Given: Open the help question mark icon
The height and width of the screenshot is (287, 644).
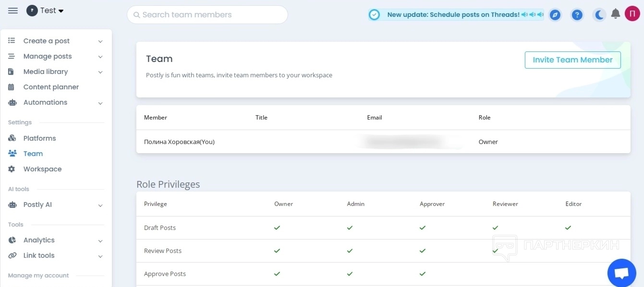Looking at the screenshot, I should [x=577, y=15].
